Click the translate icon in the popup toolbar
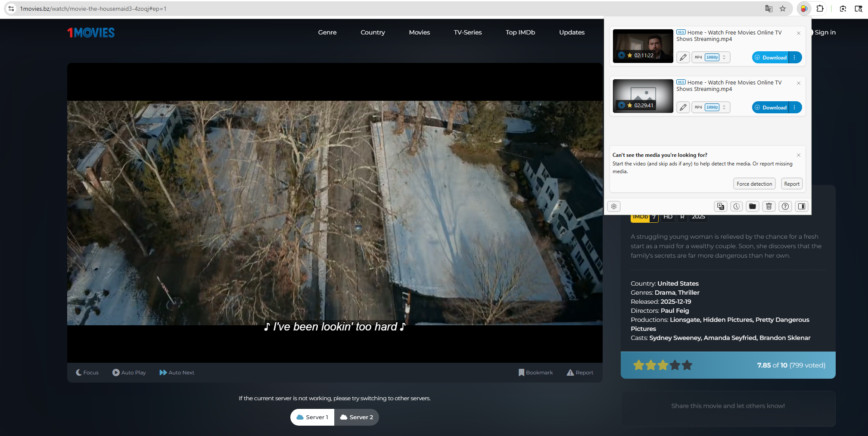Image resolution: width=868 pixels, height=436 pixels. pos(720,206)
